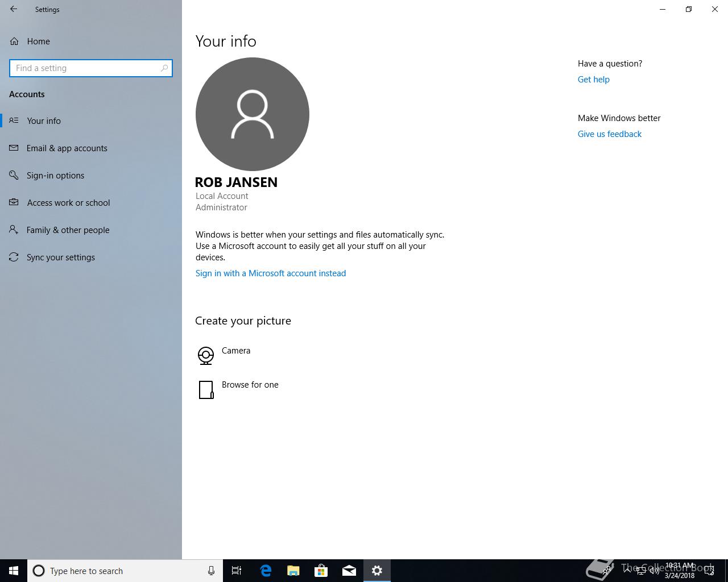
Task: Open File Explorer from the taskbar
Action: (293, 571)
